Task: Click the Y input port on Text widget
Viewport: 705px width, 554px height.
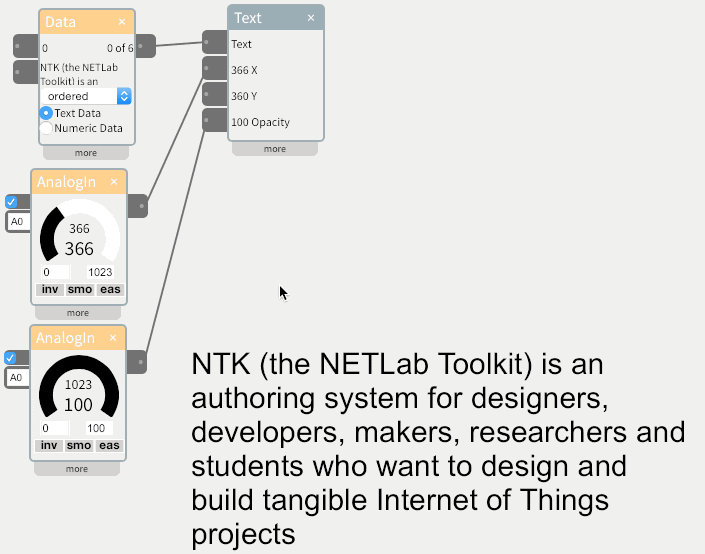Action: [x=214, y=95]
